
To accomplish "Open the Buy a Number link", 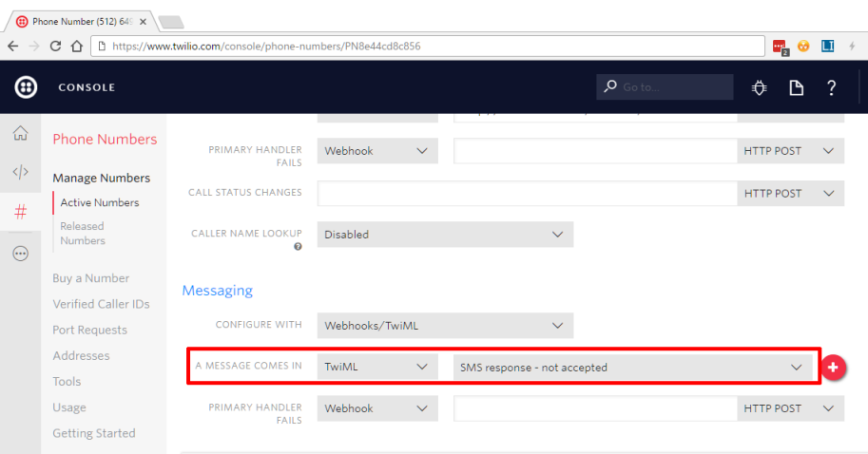I will [x=90, y=278].
